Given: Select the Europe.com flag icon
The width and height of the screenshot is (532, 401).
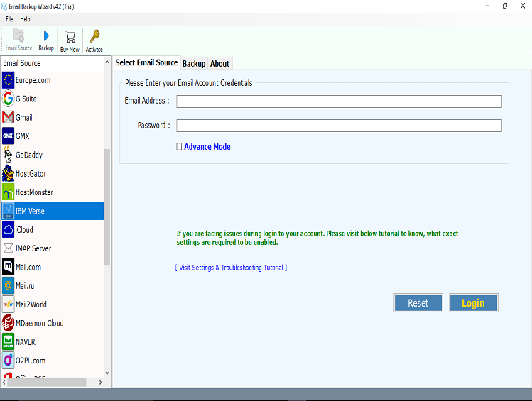Looking at the screenshot, I should click(x=8, y=80).
